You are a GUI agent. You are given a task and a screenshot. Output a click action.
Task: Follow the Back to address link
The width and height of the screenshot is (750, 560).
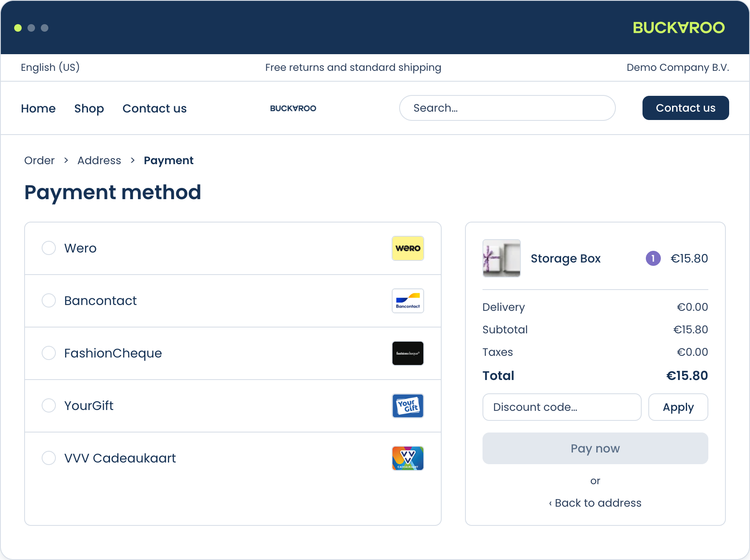click(x=595, y=503)
